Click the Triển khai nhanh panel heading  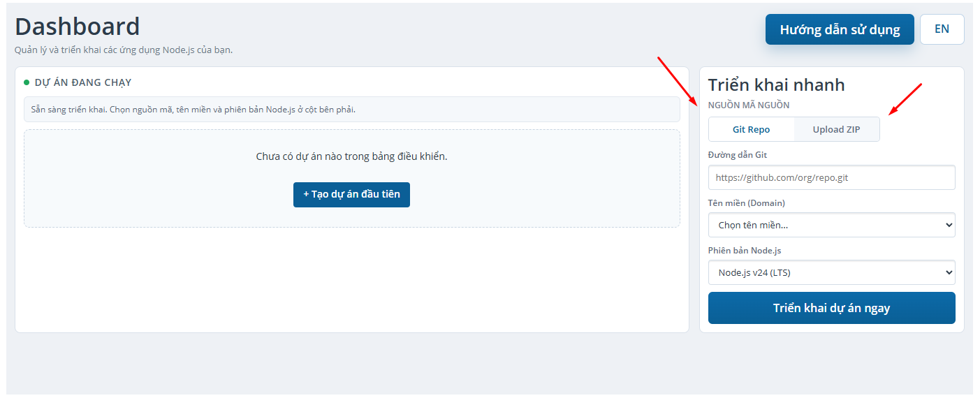click(x=776, y=85)
